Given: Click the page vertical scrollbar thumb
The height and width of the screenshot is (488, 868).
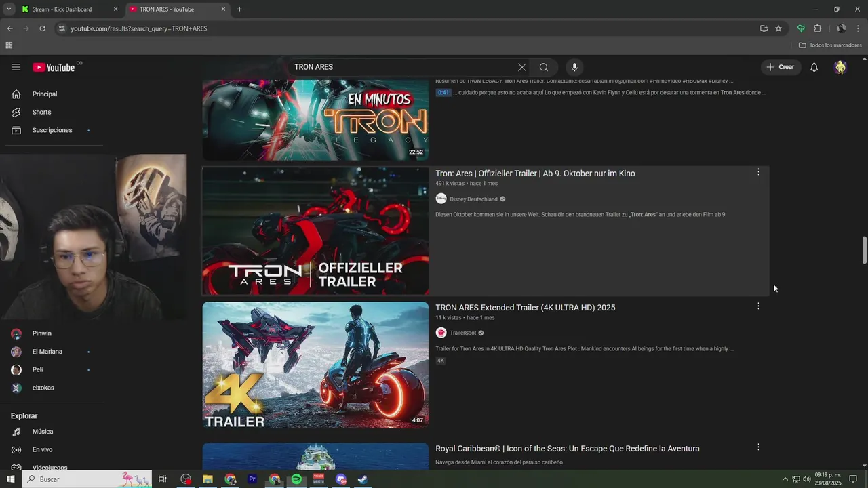Looking at the screenshot, I should 864,251.
